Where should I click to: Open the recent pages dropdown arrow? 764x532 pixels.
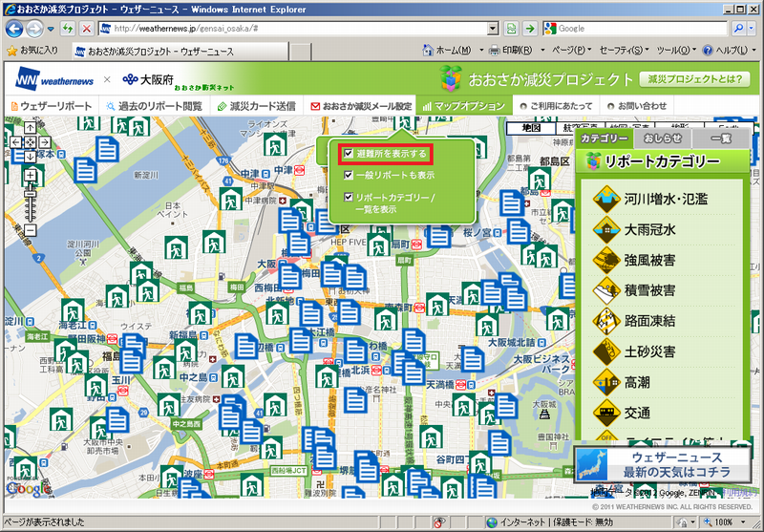click(51, 29)
